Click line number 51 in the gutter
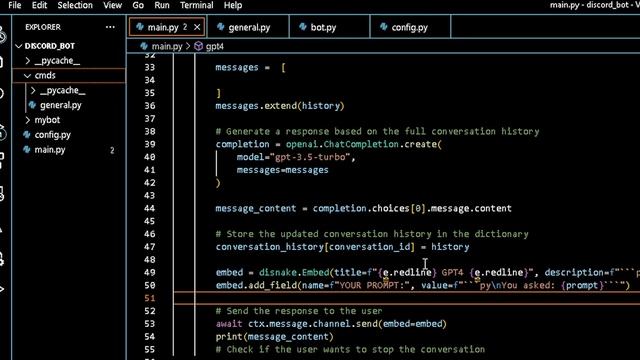The height and width of the screenshot is (360, 640). point(150,298)
